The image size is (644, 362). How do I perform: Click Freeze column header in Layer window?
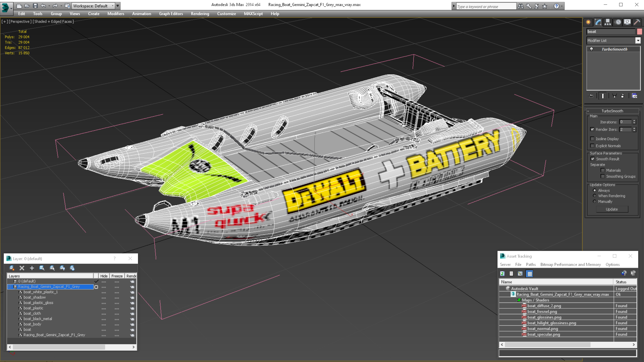pos(117,276)
